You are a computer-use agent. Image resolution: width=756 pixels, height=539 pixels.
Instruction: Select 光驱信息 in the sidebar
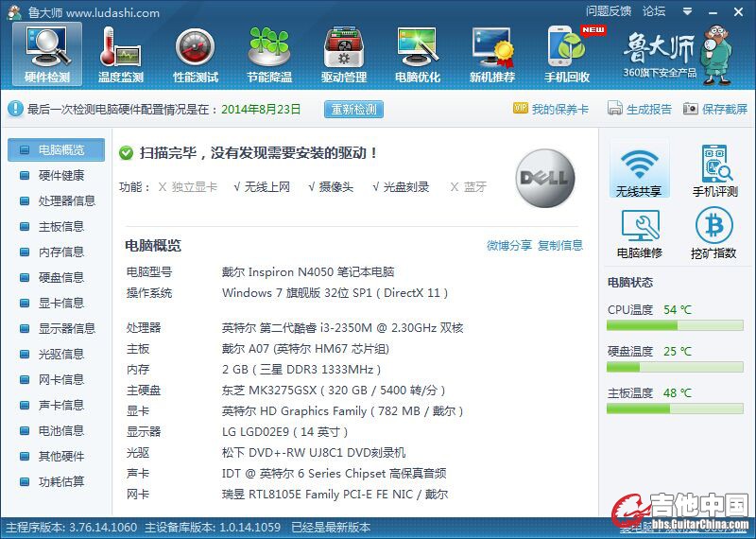57,355
